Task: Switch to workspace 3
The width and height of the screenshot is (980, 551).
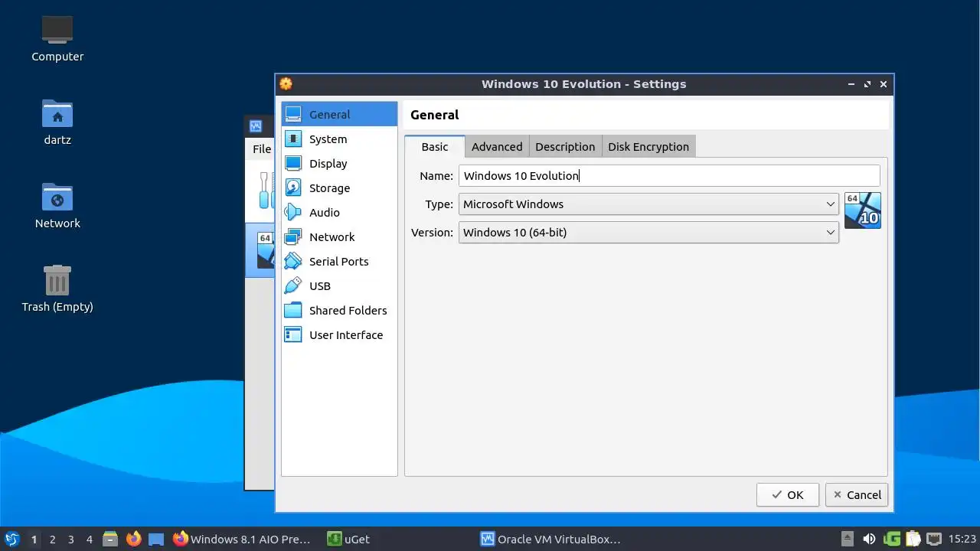Action: coord(70,539)
